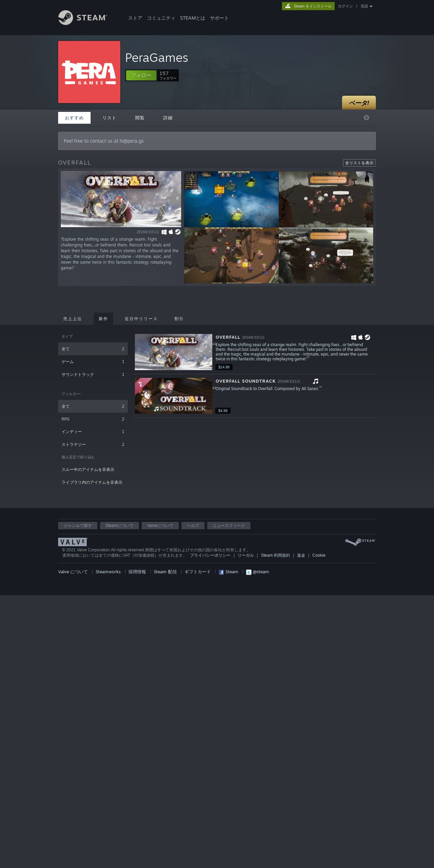Open the Overfall Soundtrack thumbnail

173,396
